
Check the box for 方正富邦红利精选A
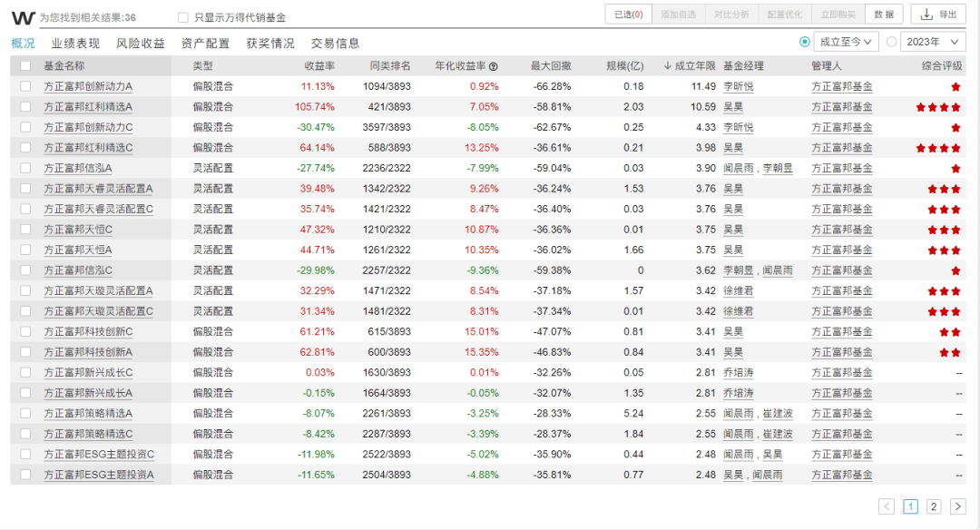[25, 107]
